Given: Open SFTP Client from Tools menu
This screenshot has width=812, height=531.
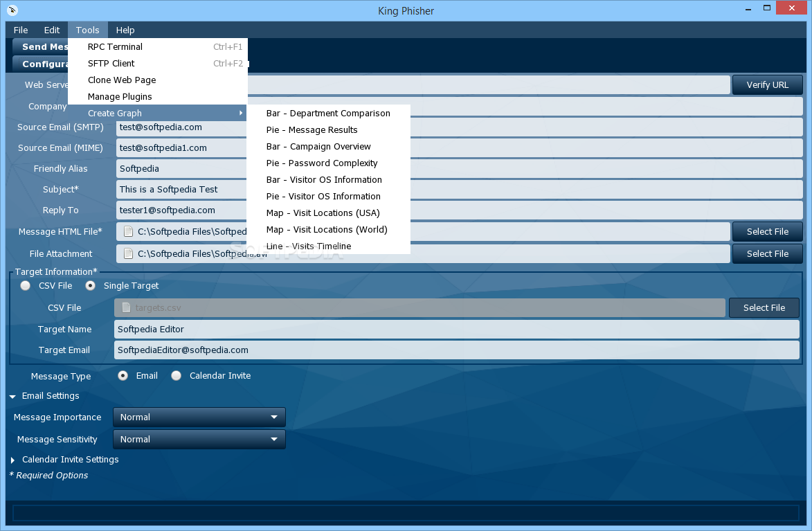Looking at the screenshot, I should point(157,63).
